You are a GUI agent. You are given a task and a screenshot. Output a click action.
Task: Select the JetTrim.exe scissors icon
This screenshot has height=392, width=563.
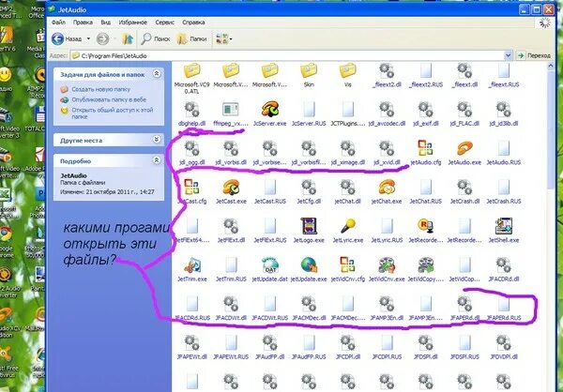(192, 264)
